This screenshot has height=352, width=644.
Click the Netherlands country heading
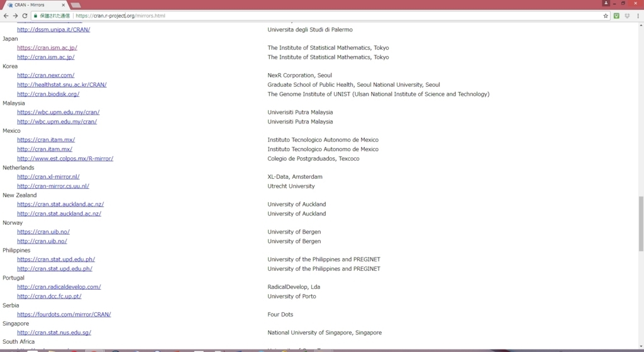pos(18,167)
